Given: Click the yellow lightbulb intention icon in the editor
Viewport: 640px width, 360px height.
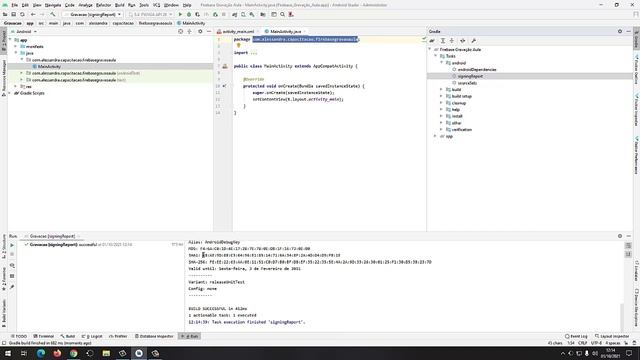Looking at the screenshot, I should [x=239, y=46].
